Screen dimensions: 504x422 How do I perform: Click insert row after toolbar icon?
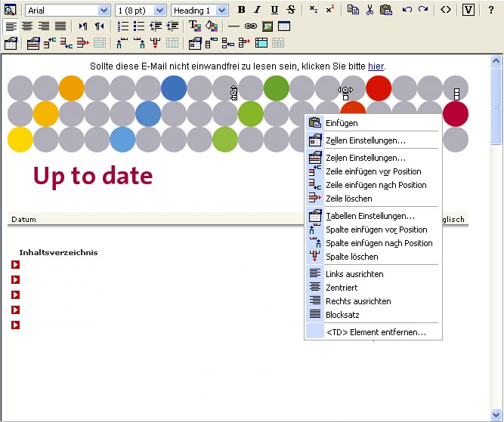[66, 43]
